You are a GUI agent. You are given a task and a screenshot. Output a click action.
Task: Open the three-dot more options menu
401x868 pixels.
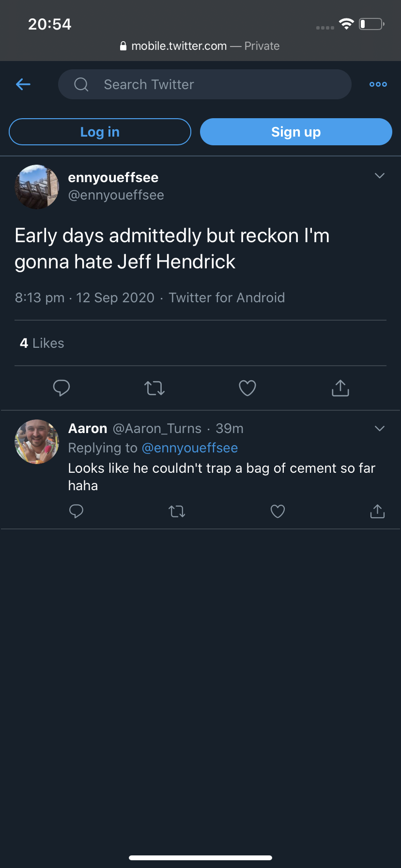(378, 84)
